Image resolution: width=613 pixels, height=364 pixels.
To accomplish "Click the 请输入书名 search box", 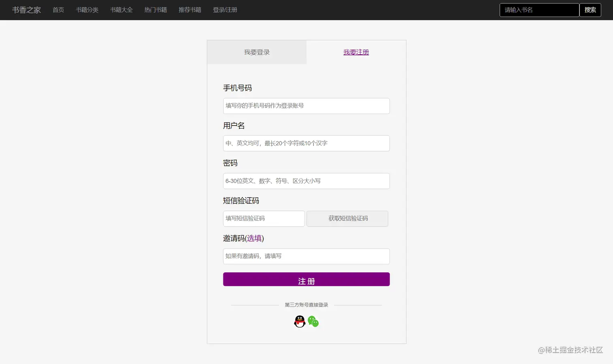I will [x=539, y=10].
